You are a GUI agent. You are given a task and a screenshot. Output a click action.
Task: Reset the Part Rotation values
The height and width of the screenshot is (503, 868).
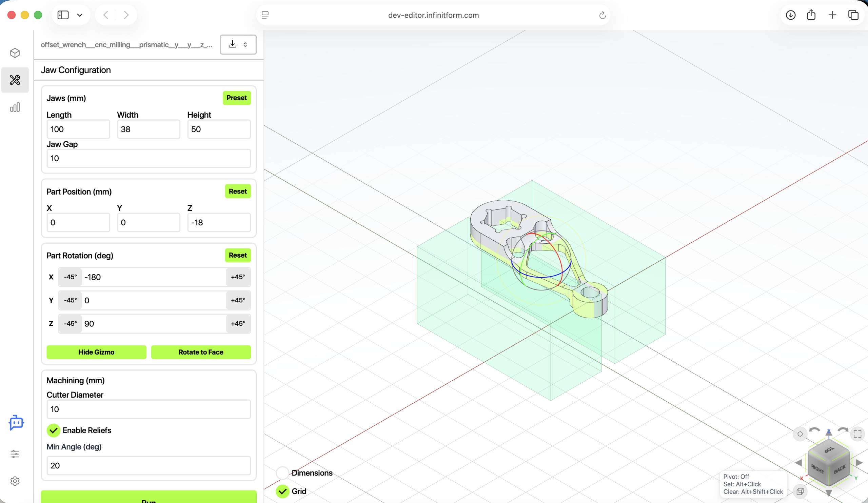tap(238, 255)
